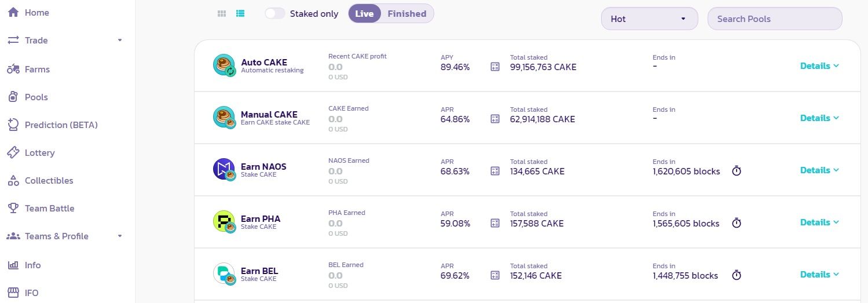This screenshot has width=868, height=303.
Task: Switch to Finished pools
Action: tap(406, 13)
